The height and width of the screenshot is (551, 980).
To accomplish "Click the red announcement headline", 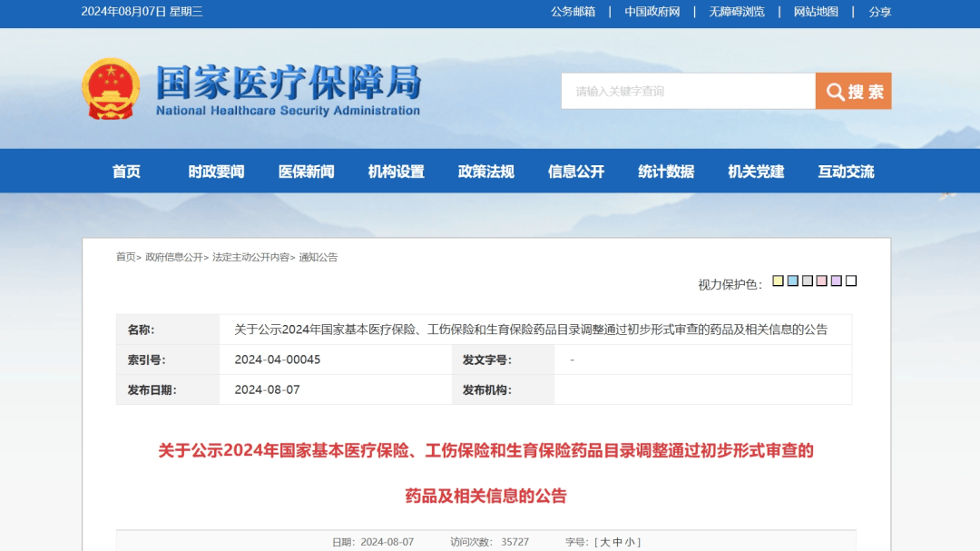I will click(x=485, y=473).
